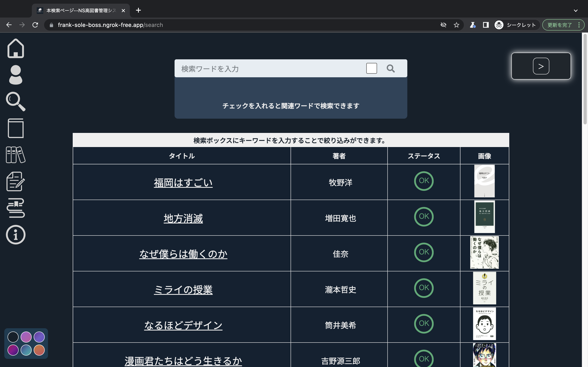
Task: Pick the orange theme color swatch
Action: [x=39, y=350]
